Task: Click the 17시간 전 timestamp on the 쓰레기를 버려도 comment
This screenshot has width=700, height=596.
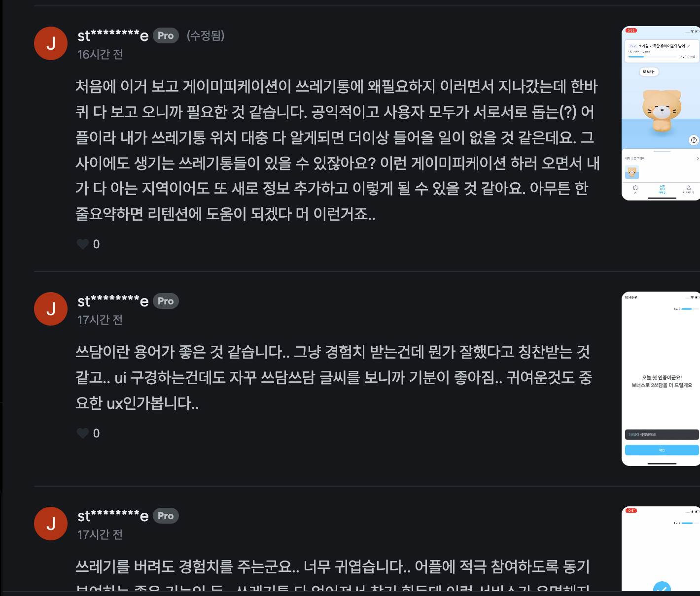Action: coord(100,534)
